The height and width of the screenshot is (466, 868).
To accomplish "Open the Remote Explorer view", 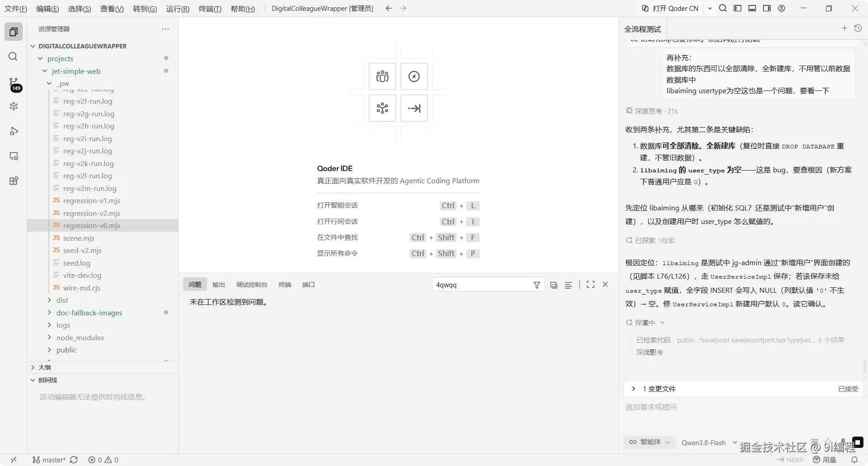I will coord(14,156).
